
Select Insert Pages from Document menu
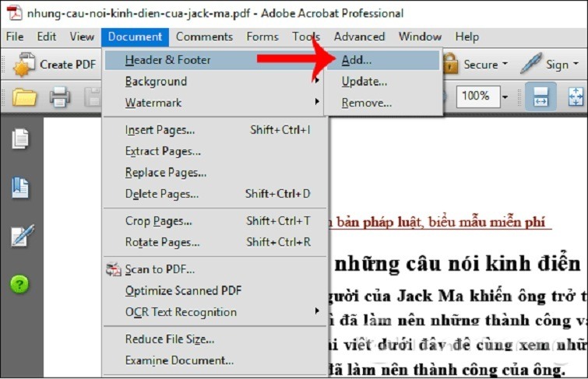[160, 130]
